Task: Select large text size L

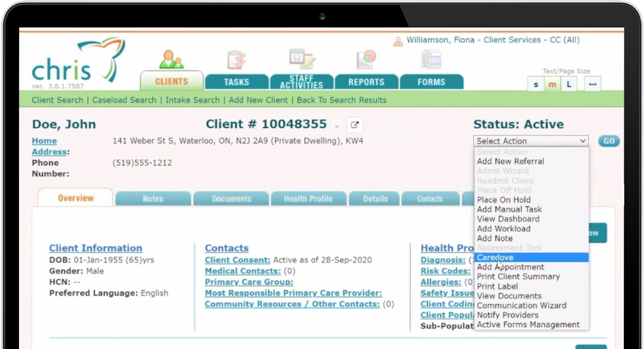Action: (x=568, y=84)
